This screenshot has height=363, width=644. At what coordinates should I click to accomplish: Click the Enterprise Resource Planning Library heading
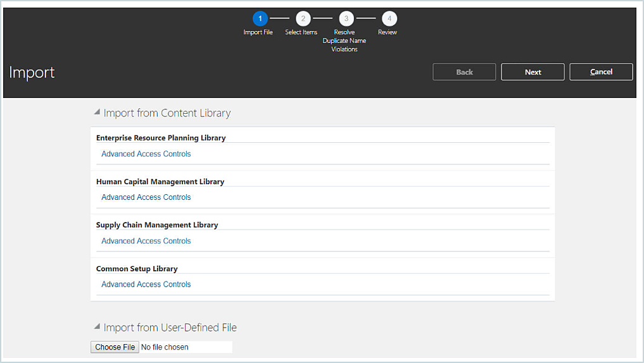pos(161,138)
